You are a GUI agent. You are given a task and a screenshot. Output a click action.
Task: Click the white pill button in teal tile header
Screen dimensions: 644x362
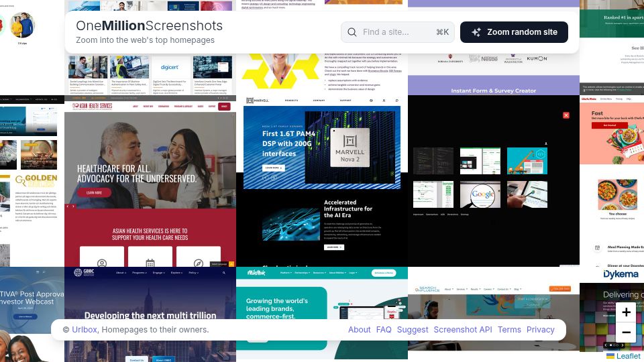point(384,273)
